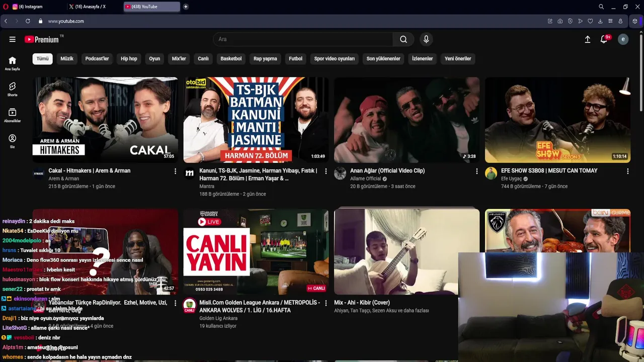Filter by Yeni öneriler chip
Image resolution: width=644 pixels, height=362 pixels.
point(458,59)
